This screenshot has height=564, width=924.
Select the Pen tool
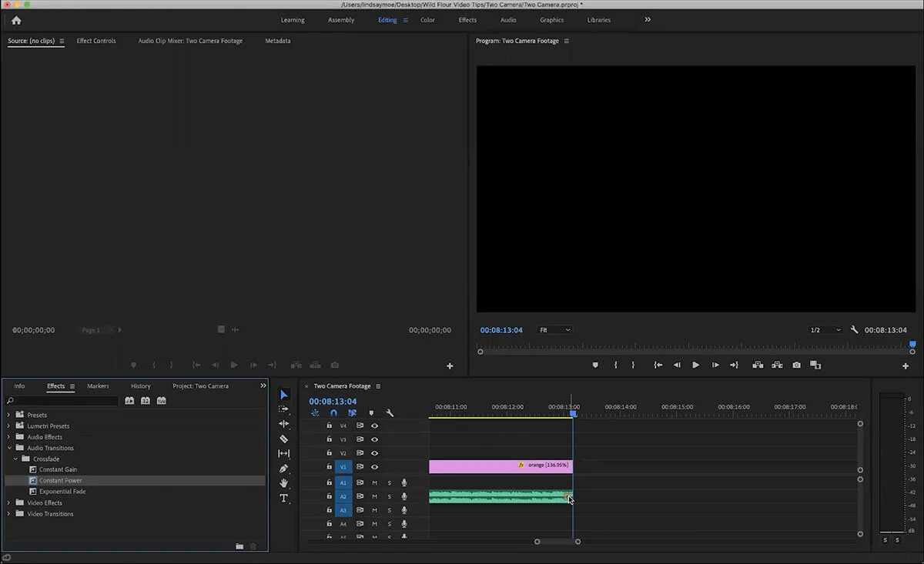click(283, 469)
